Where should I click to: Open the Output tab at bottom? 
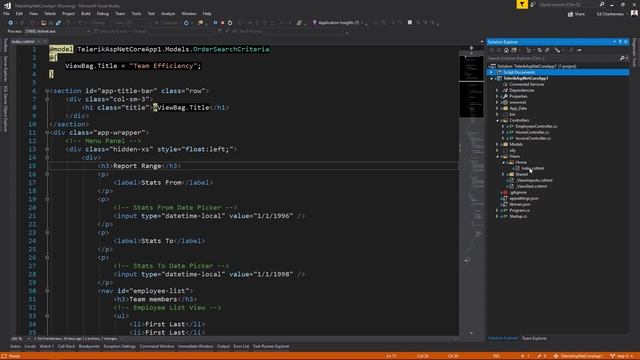pyautogui.click(x=223, y=347)
